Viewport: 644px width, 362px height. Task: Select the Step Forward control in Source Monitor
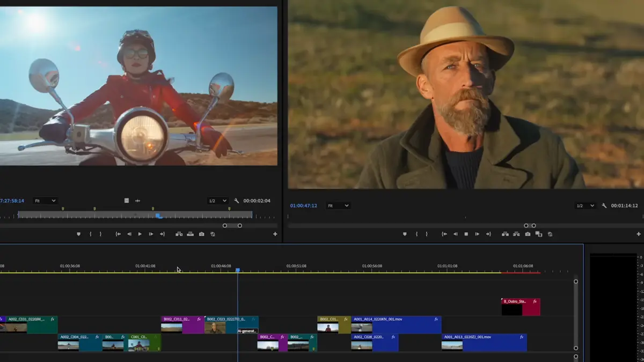151,234
